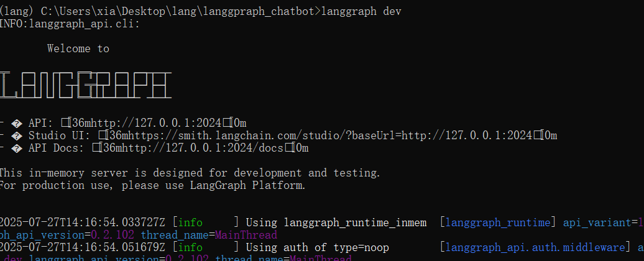Viewport: 644px width, 261px height.
Task: Click the '[info' tag beside timestamp 54.051679Z
Action: click(x=190, y=247)
